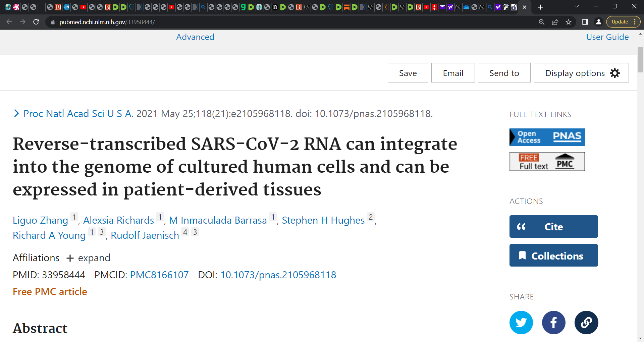Click the text PMID: 33958444
The image size is (644, 342).
click(49, 275)
